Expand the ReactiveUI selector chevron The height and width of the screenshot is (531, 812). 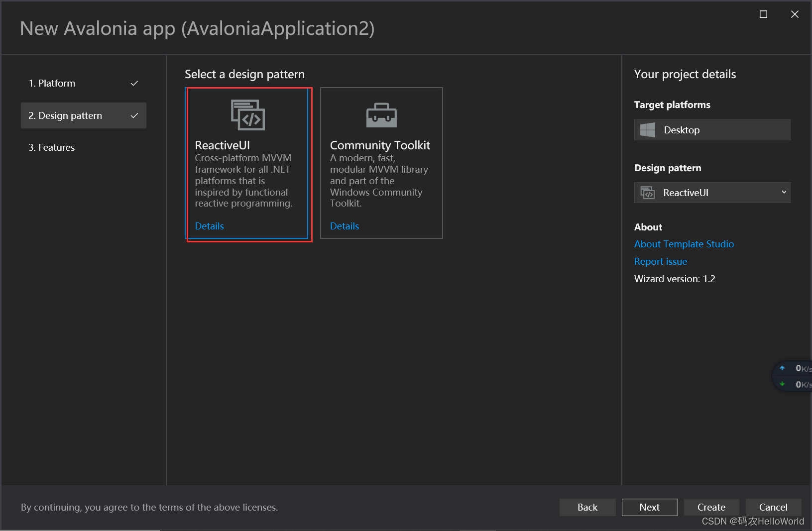784,193
